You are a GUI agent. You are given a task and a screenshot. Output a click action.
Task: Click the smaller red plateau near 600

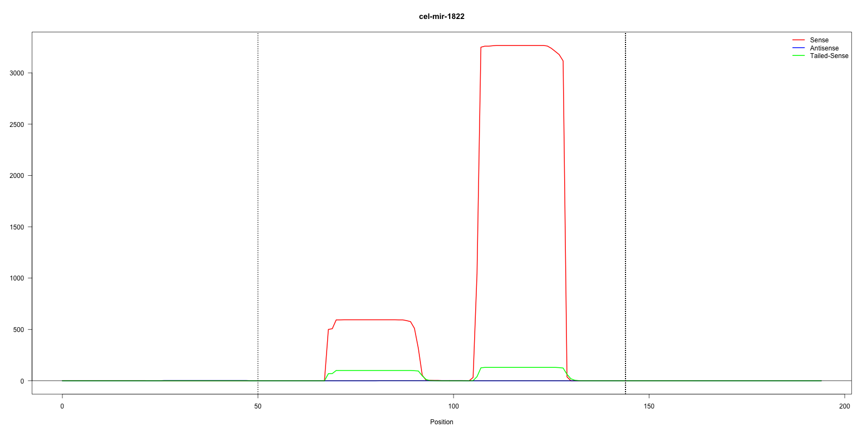369,320
